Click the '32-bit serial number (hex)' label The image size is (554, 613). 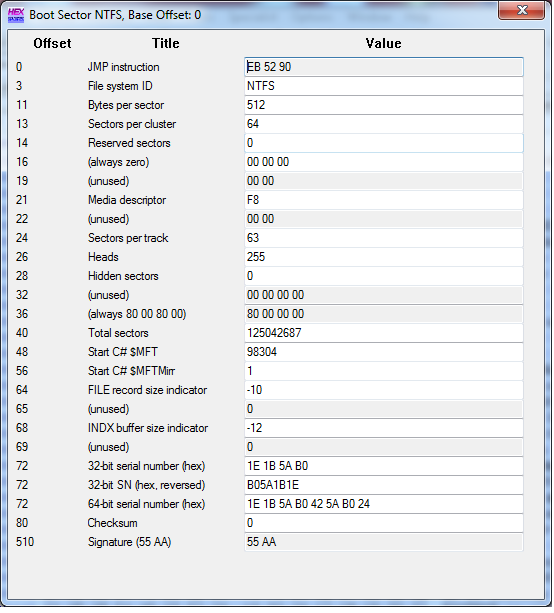pyautogui.click(x=146, y=466)
